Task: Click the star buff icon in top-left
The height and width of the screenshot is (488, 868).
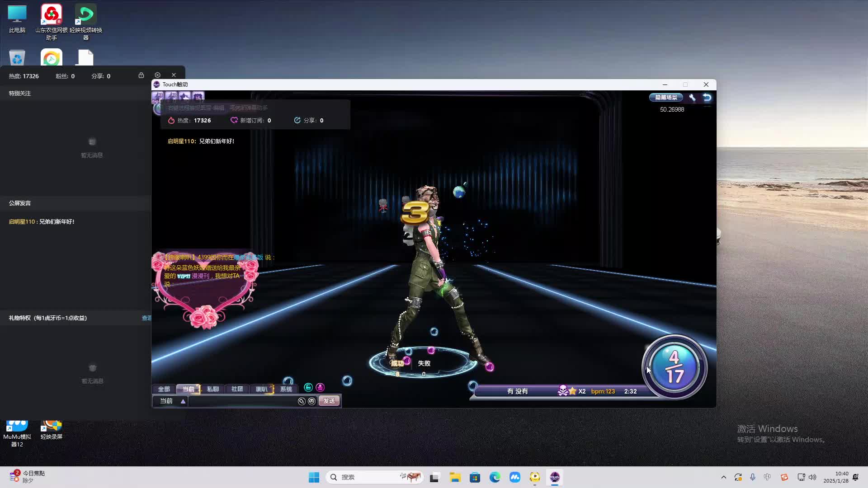Action: [184, 96]
